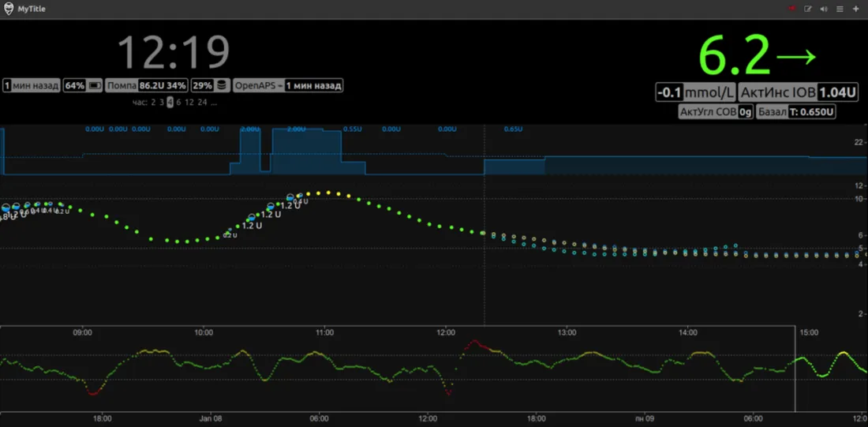The image size is (868, 427).
Task: Select the 24 hour time range
Action: [x=202, y=103]
